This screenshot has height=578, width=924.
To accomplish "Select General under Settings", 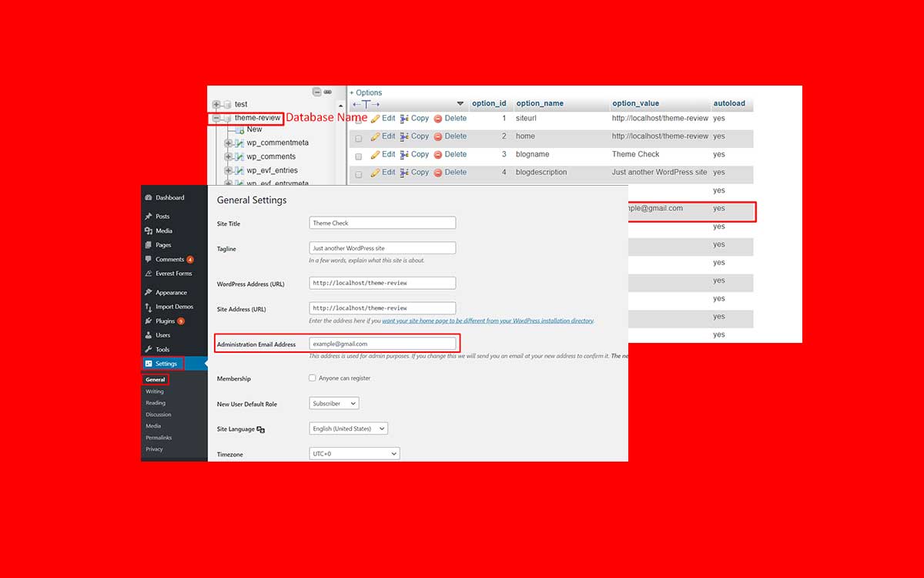I will click(x=156, y=380).
